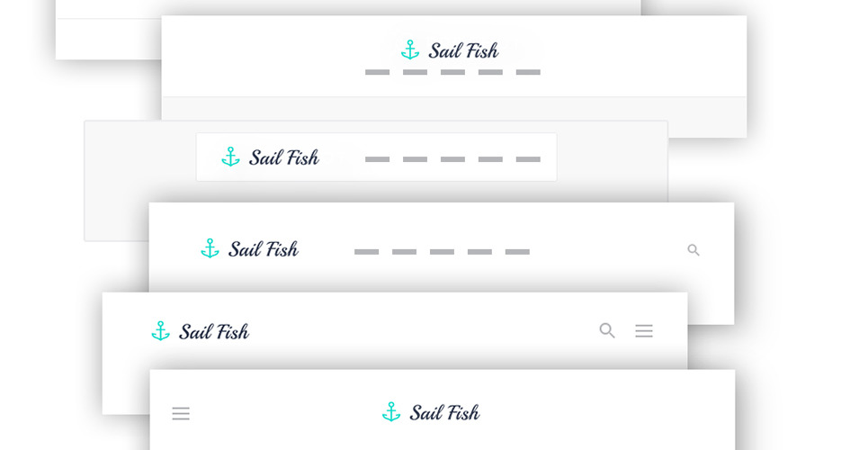Open the hamburger menu on the header's left edge
Image resolution: width=868 pixels, height=450 pixels.
click(x=181, y=414)
